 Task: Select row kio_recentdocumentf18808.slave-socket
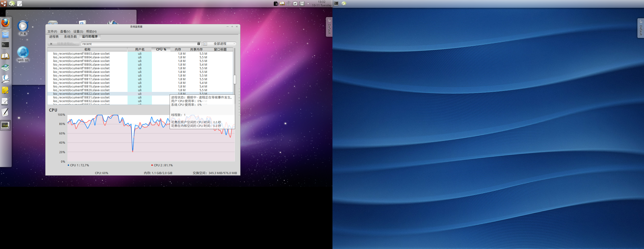point(140,72)
